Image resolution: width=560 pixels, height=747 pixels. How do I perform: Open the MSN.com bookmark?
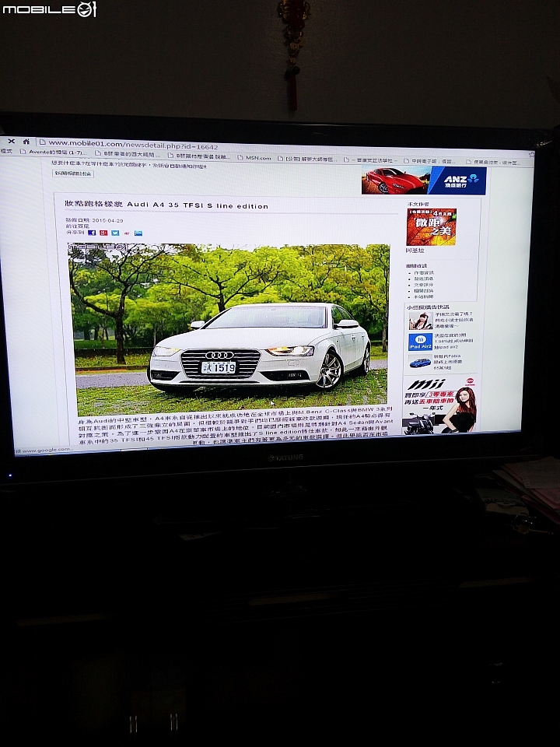(x=254, y=158)
